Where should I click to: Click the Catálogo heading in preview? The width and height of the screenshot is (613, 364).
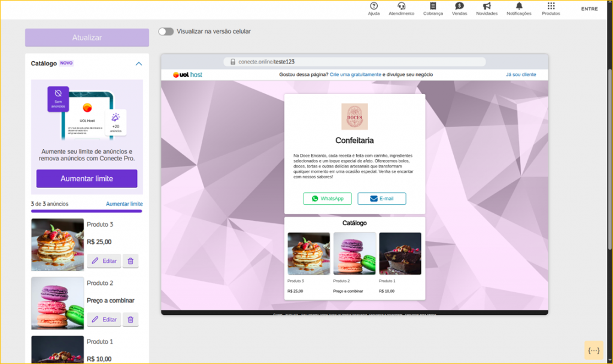coord(354,223)
